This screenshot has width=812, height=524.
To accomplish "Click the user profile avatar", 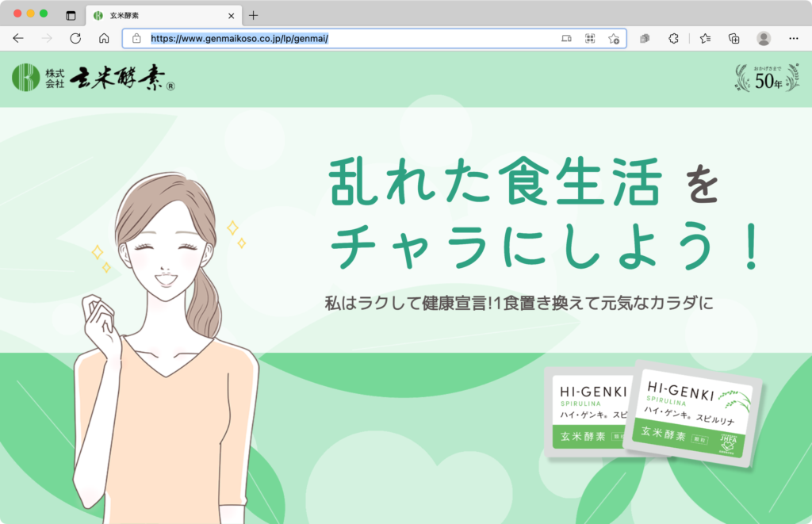I will point(764,38).
